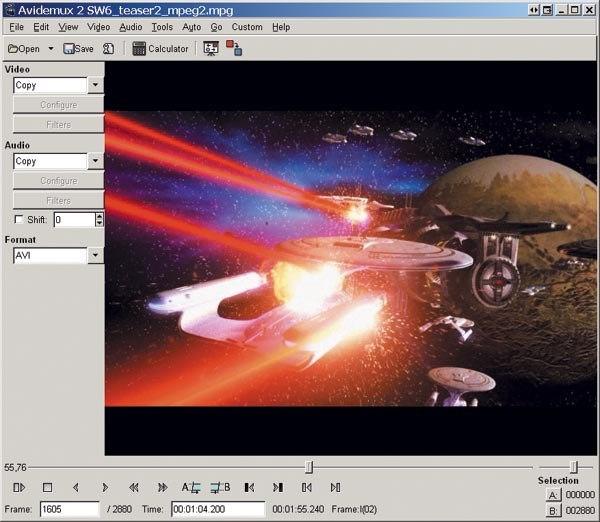Click the Play button
Screen dimensions: 600x522
tap(19, 488)
